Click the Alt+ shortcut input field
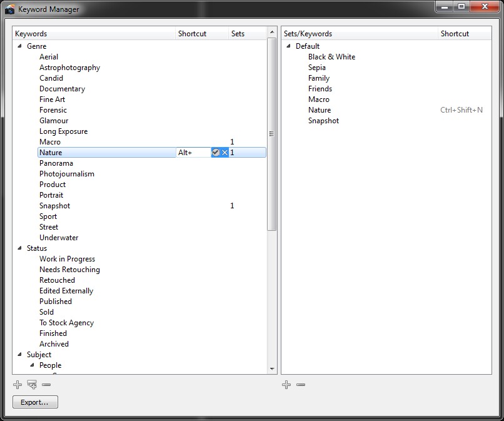 pos(193,153)
